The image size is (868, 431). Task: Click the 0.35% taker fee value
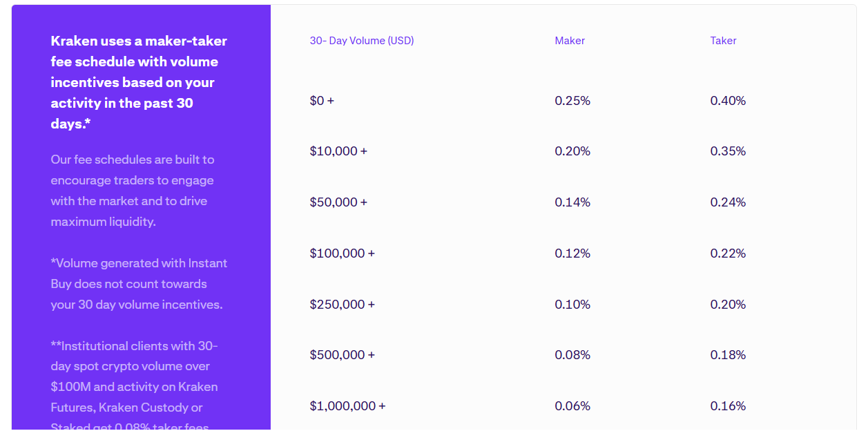coord(728,151)
